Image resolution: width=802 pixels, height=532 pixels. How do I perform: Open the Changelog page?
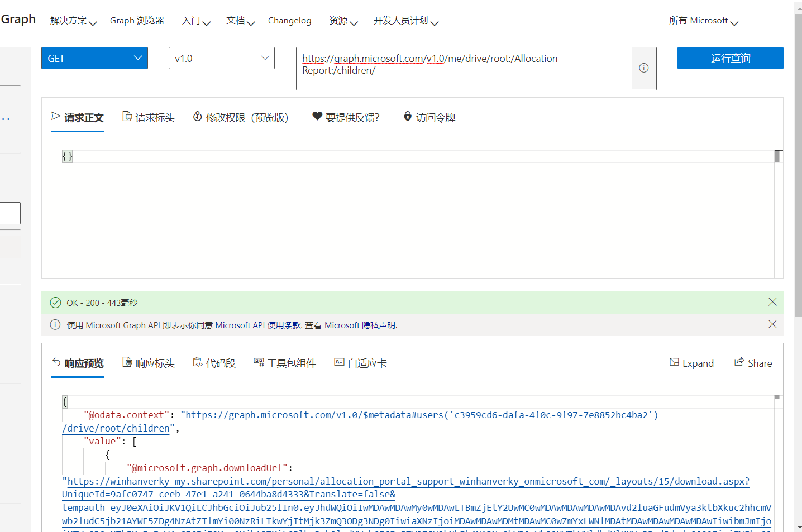[x=289, y=21]
